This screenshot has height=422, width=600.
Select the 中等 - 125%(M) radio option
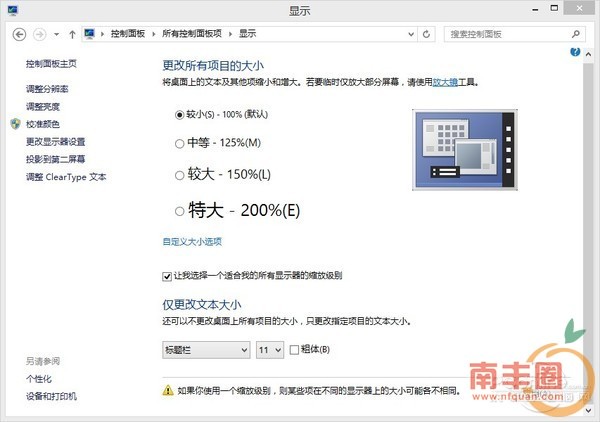click(x=180, y=144)
